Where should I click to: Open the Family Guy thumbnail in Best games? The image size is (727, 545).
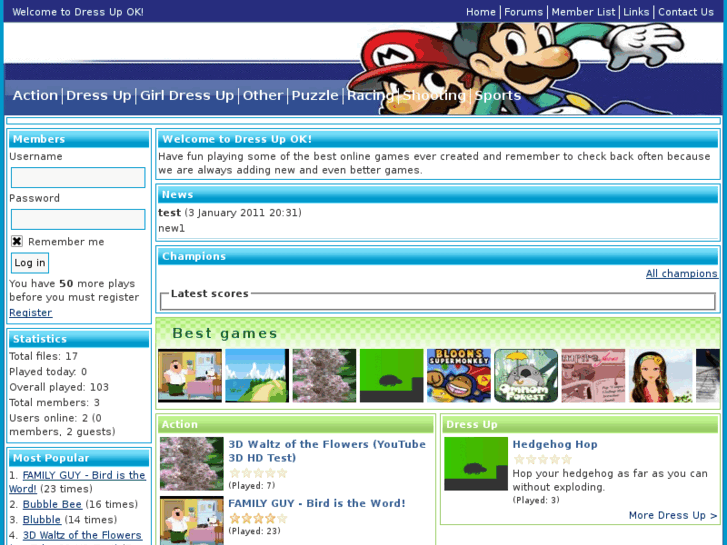[x=190, y=376]
